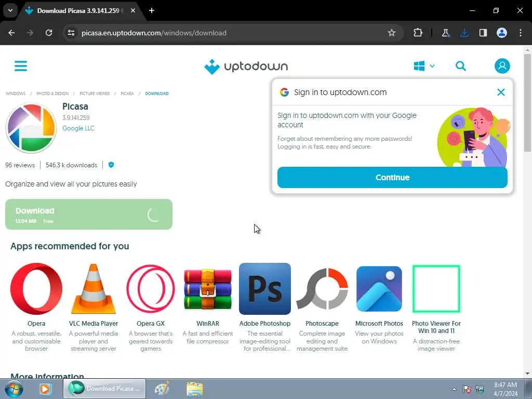Click the WinRAR app title text

(208, 324)
